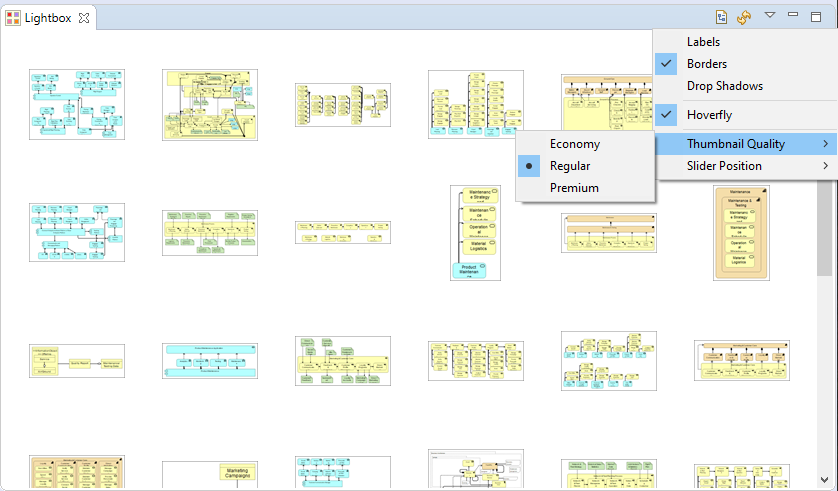Click the Thumbnail Quality submenu arrow
This screenshot has width=838, height=491.
click(x=826, y=144)
